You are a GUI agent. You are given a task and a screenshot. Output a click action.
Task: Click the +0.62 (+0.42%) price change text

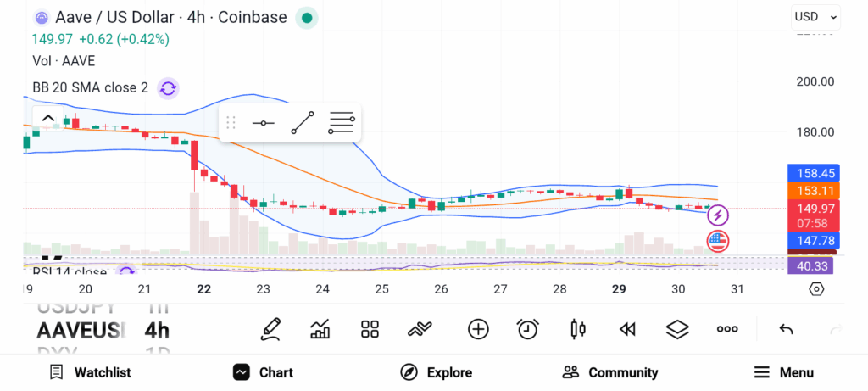124,39
